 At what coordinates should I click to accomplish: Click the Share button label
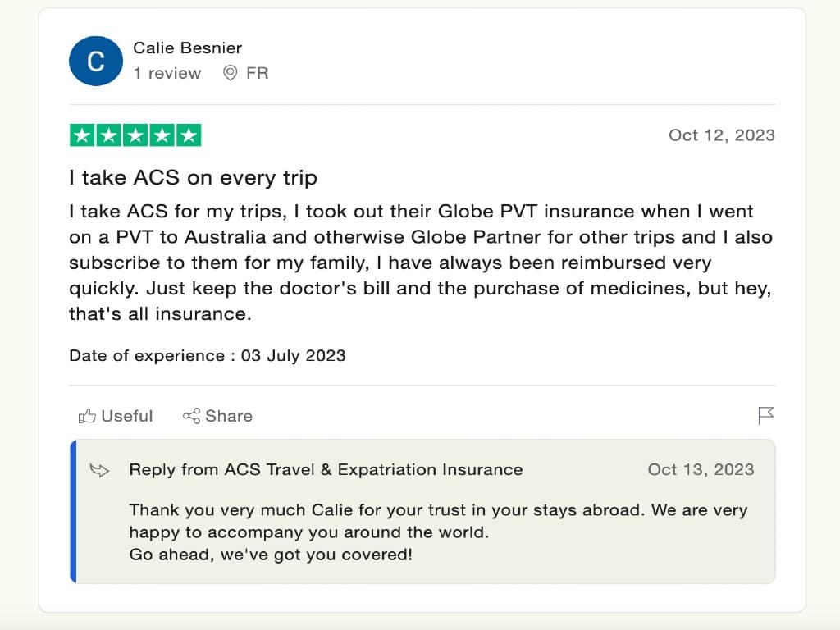click(229, 416)
